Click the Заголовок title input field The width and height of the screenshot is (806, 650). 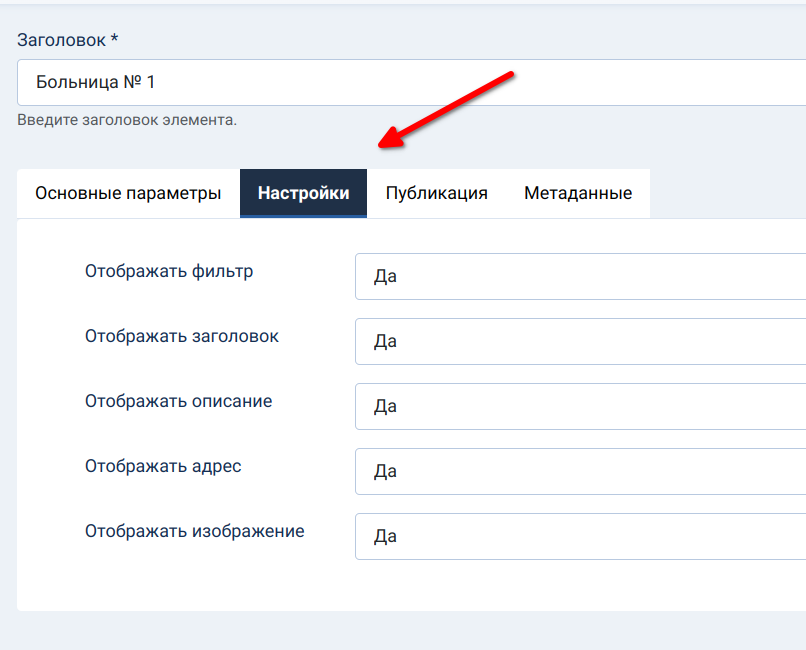coord(410,82)
